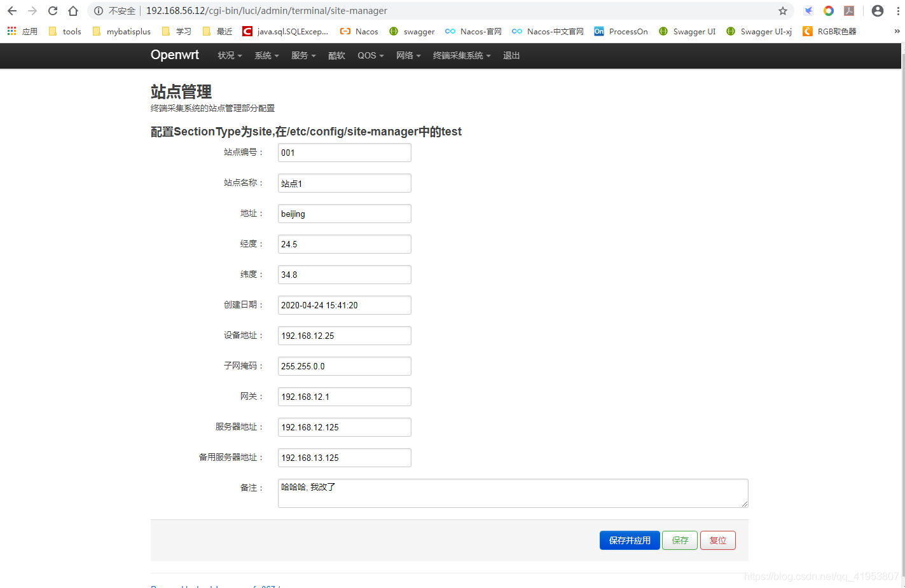Open the mybatisplus bookmark folder
Image resolution: width=905 pixels, height=588 pixels.
pos(121,31)
